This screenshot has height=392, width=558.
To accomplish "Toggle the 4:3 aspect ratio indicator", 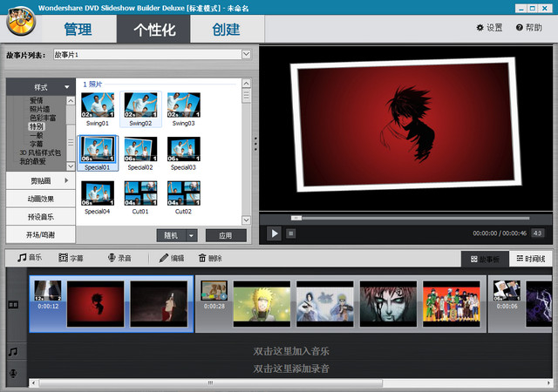I will tap(537, 233).
